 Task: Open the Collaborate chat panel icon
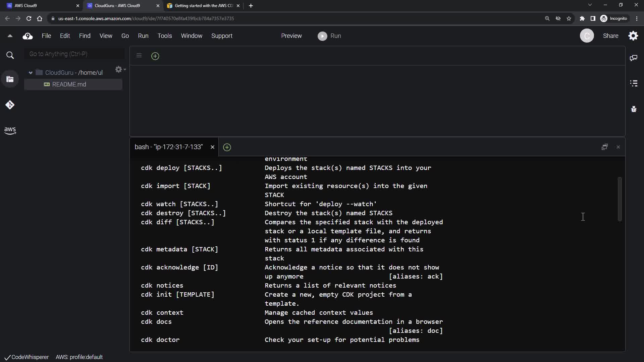point(633,58)
